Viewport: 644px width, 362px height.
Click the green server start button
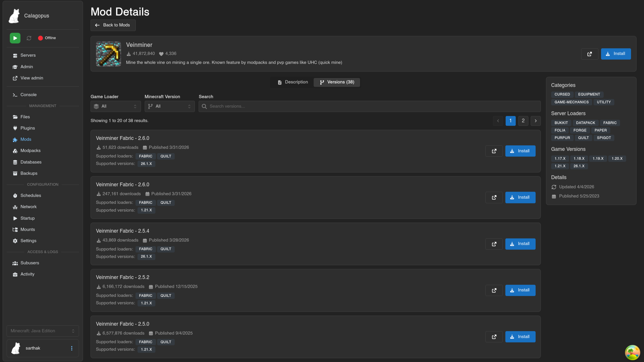[15, 38]
